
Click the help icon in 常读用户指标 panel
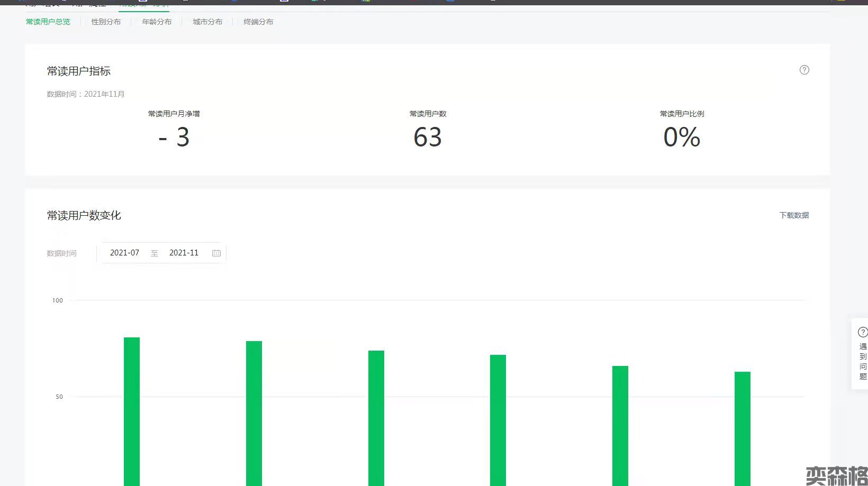[x=804, y=70]
